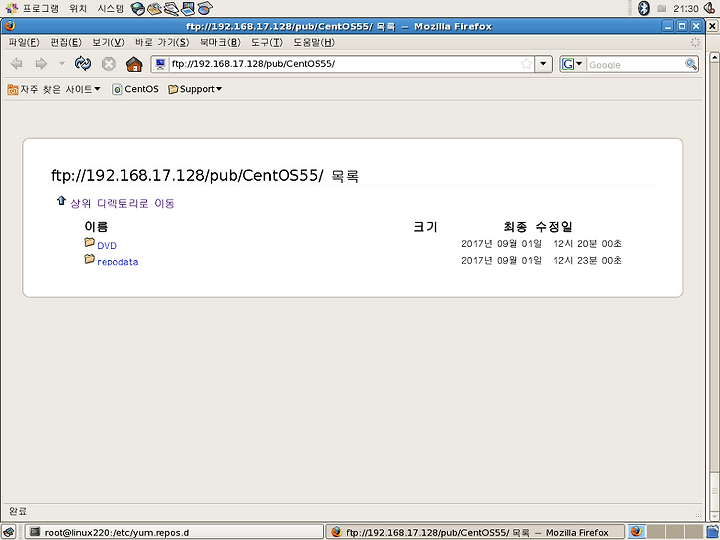Image resolution: width=720 pixels, height=540 pixels.
Task: Switch to the root@linux220 terminal window
Action: coord(174,532)
